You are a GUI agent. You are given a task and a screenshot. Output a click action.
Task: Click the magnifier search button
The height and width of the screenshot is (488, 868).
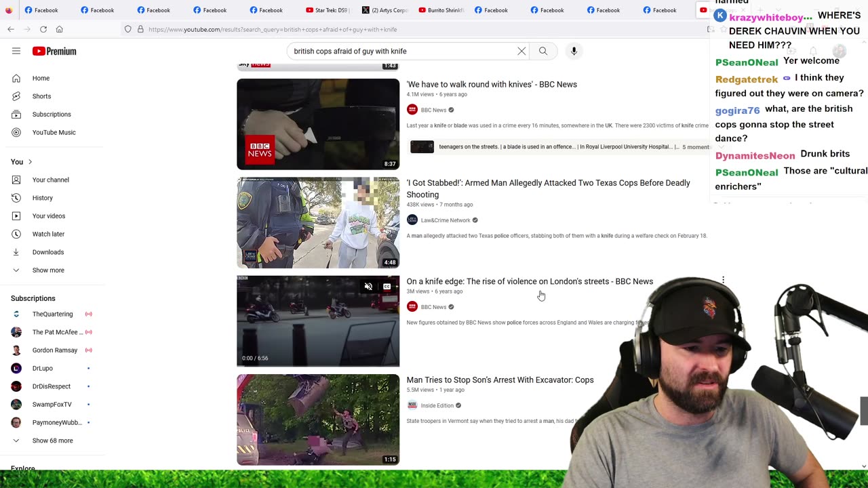coord(543,51)
